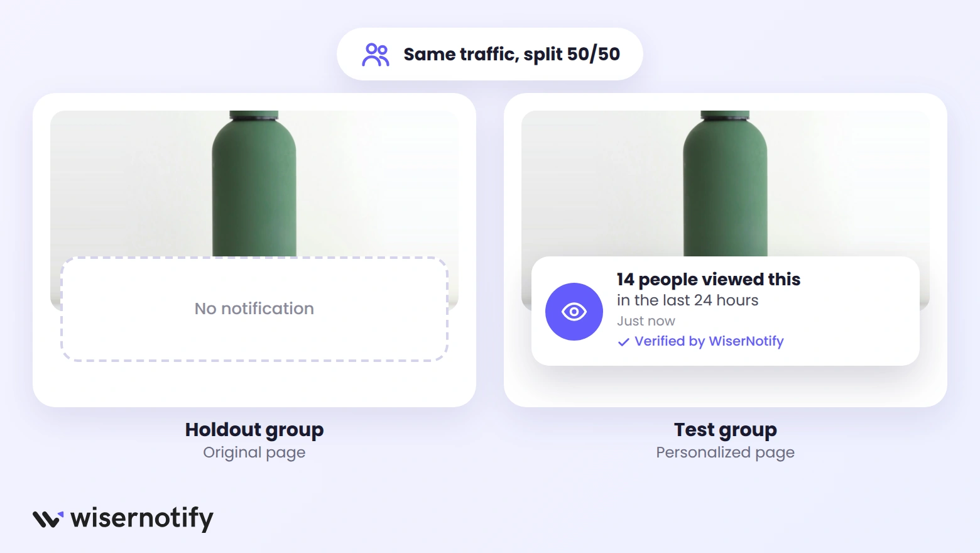Click the checkmark beside Verified by WiserNotify
This screenshot has height=553, width=980.
(x=623, y=342)
